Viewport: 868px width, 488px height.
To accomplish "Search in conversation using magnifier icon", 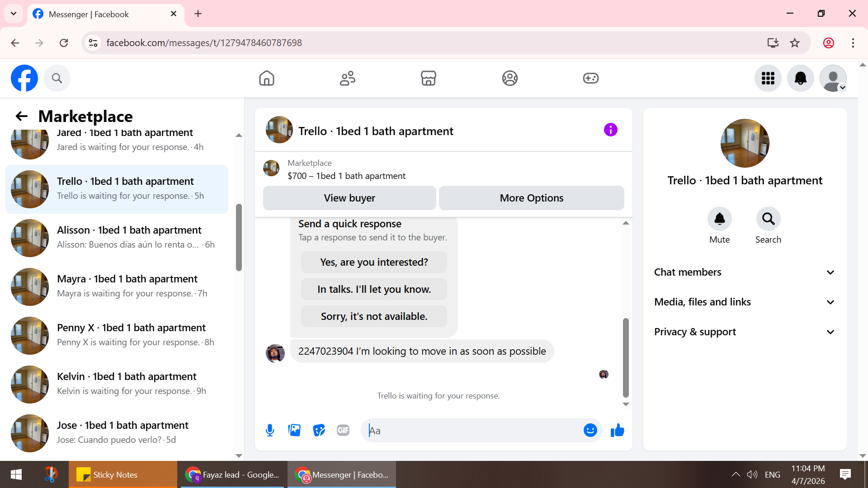I will click(769, 219).
